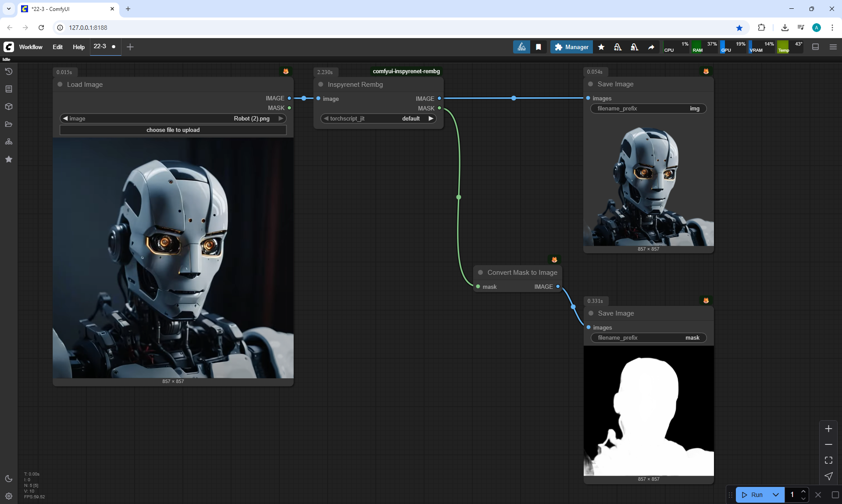Expand the Run button dropdown arrow
Screen dimensions: 842x504
click(775, 495)
